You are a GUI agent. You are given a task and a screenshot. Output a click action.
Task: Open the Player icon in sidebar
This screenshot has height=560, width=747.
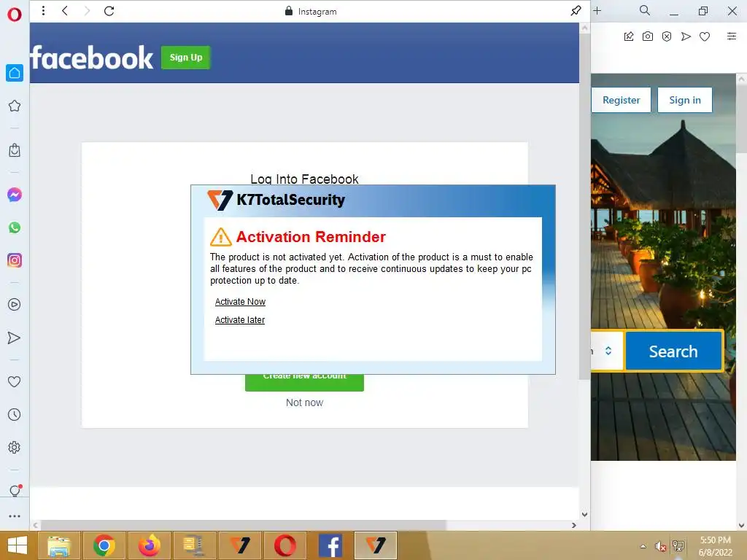coord(15,304)
